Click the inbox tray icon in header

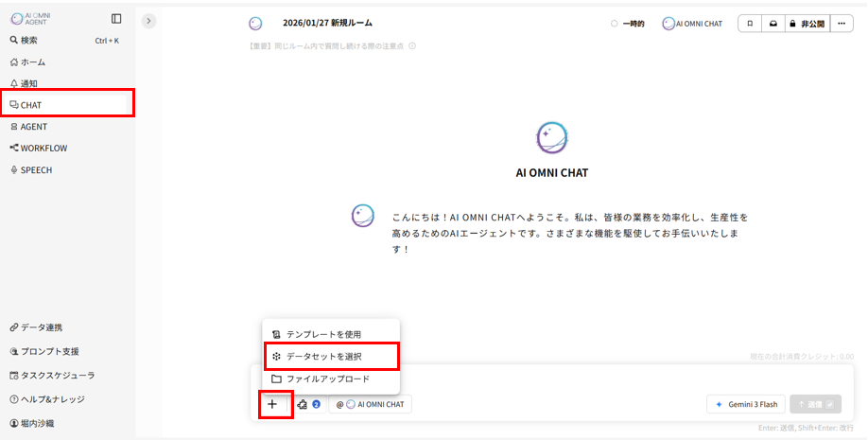(x=773, y=24)
